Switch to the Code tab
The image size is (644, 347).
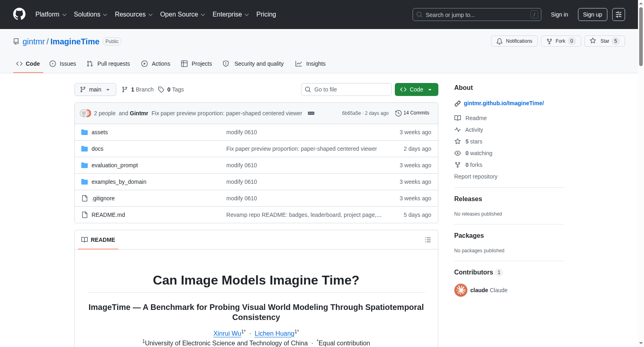(x=28, y=64)
